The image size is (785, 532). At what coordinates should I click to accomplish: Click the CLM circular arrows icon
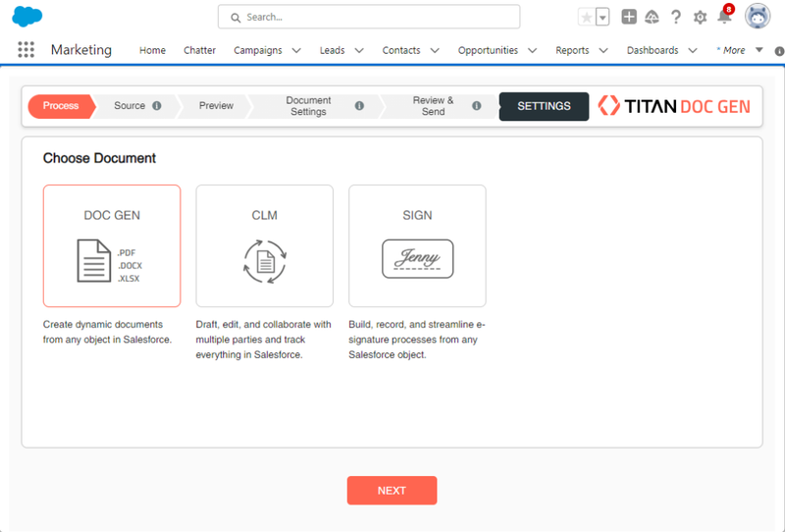point(265,261)
